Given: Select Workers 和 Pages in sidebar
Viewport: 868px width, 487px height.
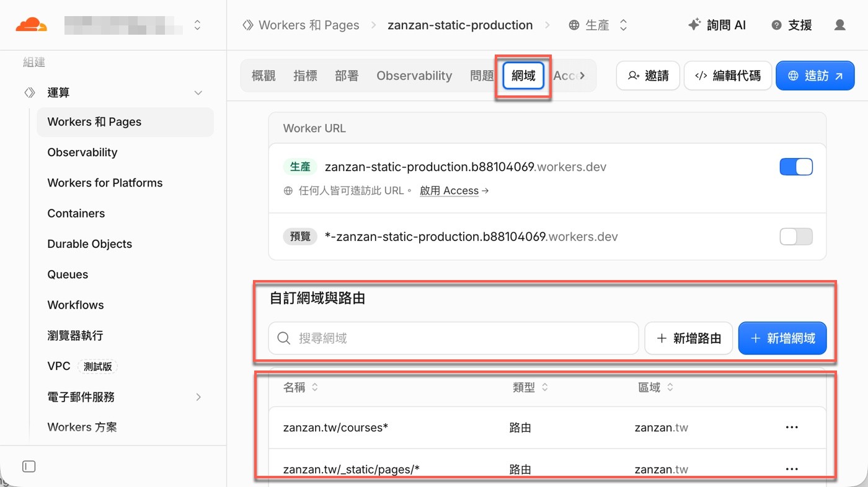Looking at the screenshot, I should [125, 122].
